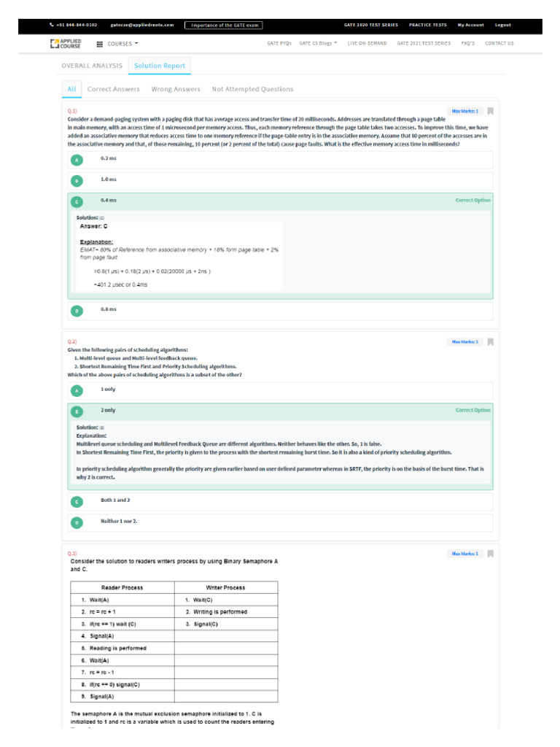Click Max Marks badge on Q.3
Screen dimensions: 560x747
click(x=464, y=554)
